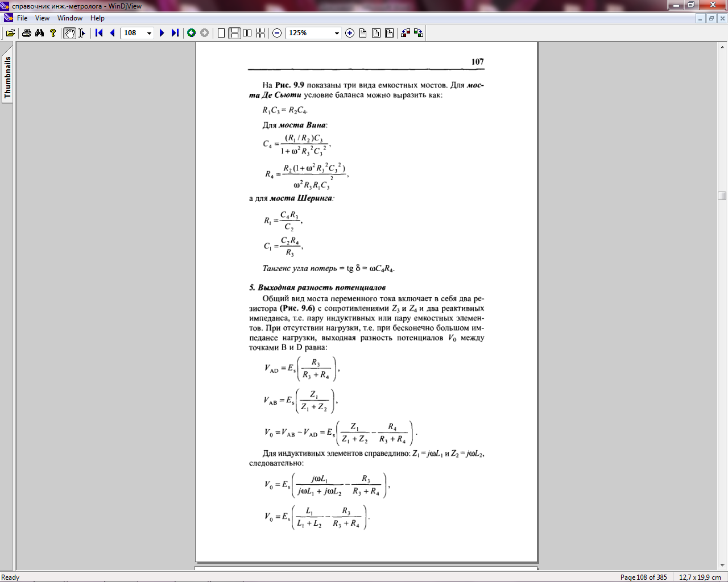
Task: Switch to facing pages layout
Action: [x=247, y=33]
